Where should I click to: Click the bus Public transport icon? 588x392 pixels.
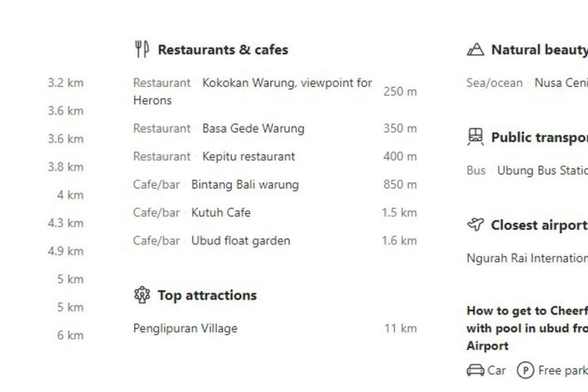[475, 137]
